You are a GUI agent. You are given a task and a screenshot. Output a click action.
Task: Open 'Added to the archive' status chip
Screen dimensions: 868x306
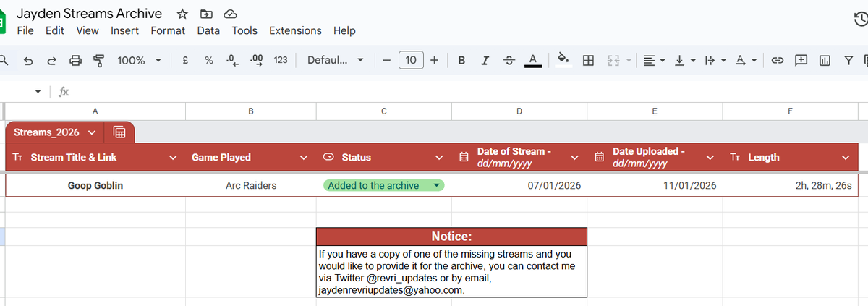(x=383, y=185)
